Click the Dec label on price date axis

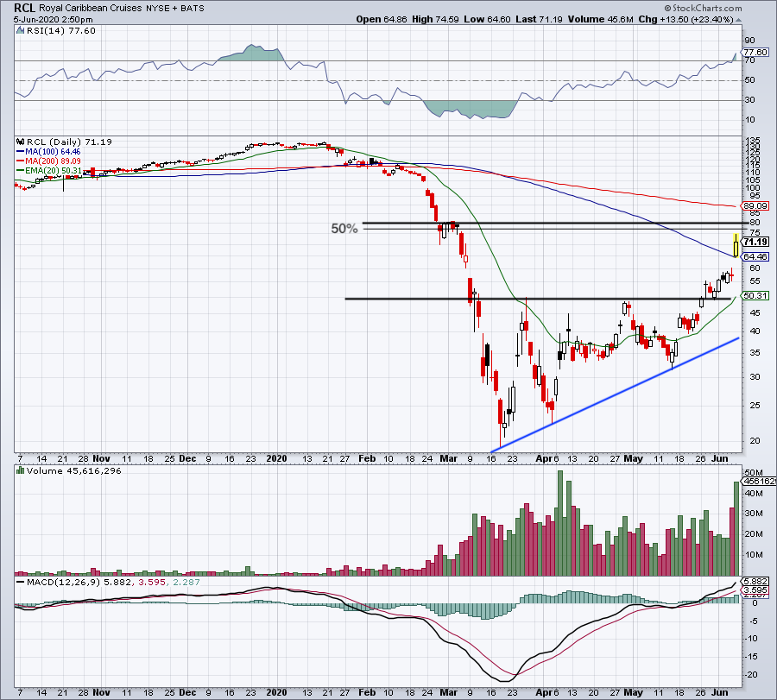pyautogui.click(x=187, y=458)
